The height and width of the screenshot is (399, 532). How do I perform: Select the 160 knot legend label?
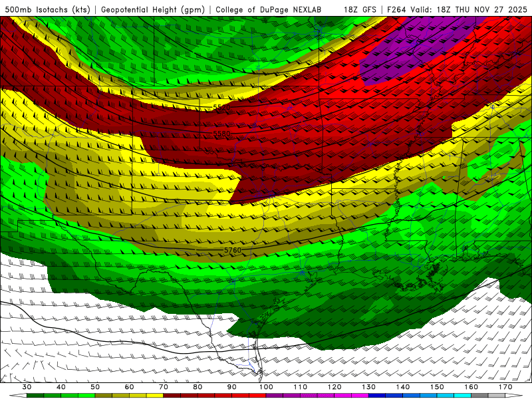[x=471, y=387]
